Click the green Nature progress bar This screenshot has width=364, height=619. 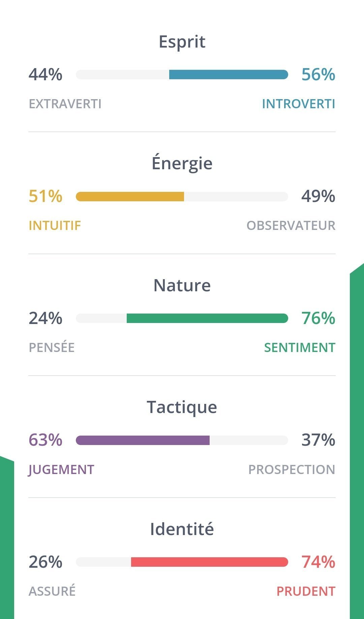coord(207,318)
